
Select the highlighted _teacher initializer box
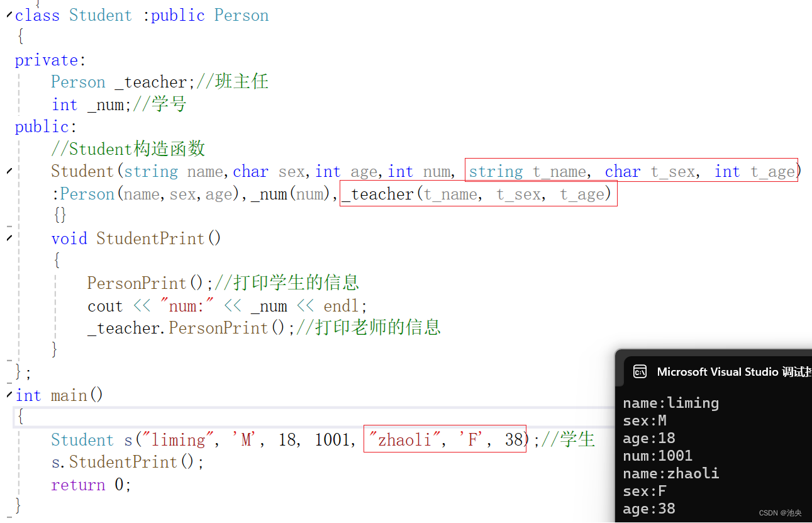478,194
